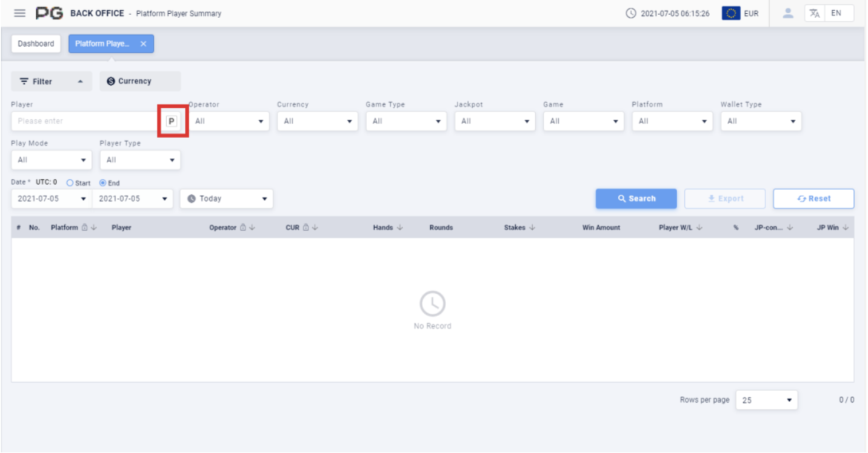Click the lock icon beside Platform column
This screenshot has width=868, height=453.
pos(85,228)
